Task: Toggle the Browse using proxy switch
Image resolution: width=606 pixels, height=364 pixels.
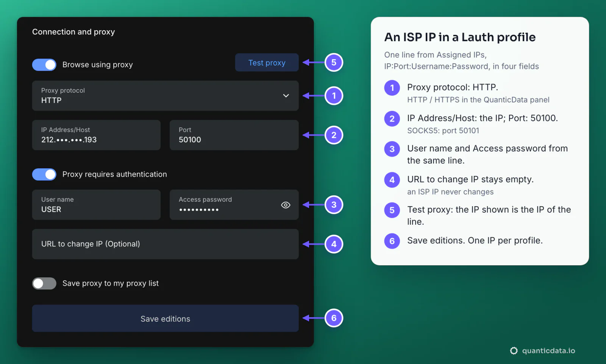Action: 44,65
